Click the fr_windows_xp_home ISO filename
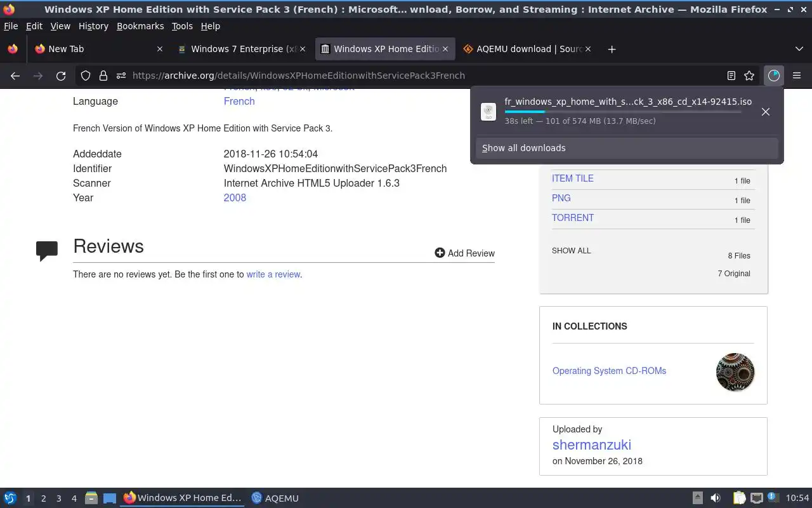 click(x=628, y=102)
